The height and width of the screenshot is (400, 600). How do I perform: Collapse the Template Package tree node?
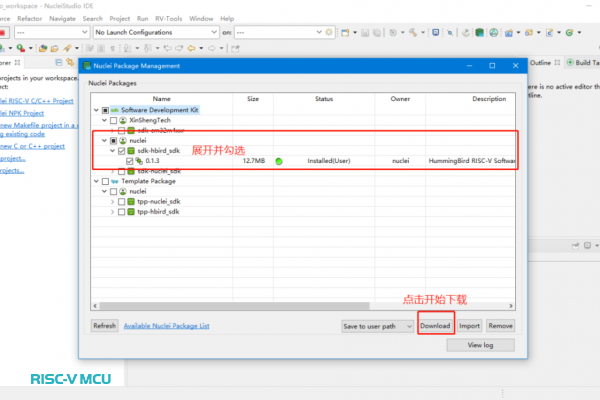coord(96,181)
